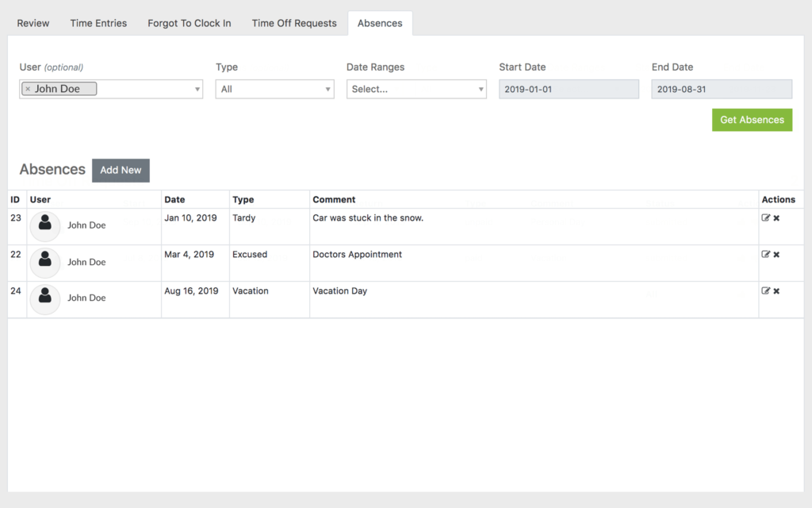Screen dimensions: 812x508
Task: Click John Doe's avatar in the Vacation row
Action: 45,298
